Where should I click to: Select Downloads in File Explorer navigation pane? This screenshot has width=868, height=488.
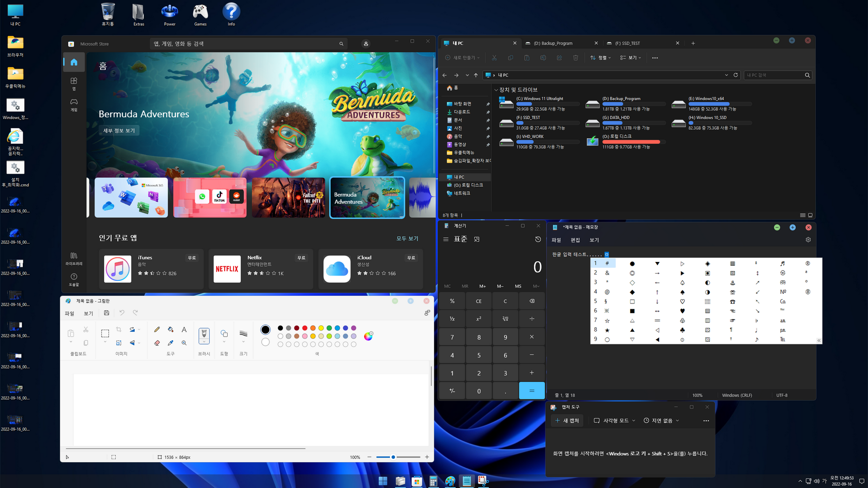pos(462,112)
